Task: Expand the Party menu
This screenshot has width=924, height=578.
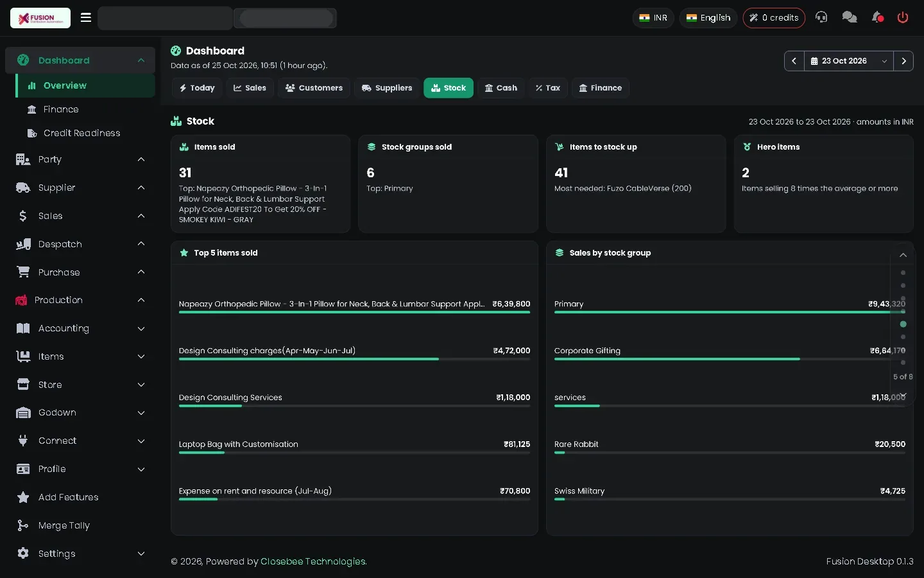Action: 80,159
